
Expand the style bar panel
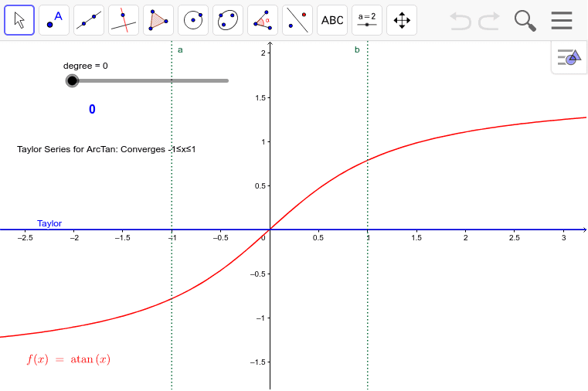pyautogui.click(x=569, y=57)
